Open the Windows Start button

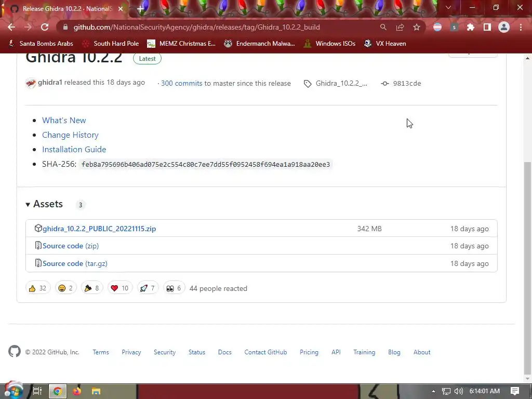pyautogui.click(x=14, y=391)
